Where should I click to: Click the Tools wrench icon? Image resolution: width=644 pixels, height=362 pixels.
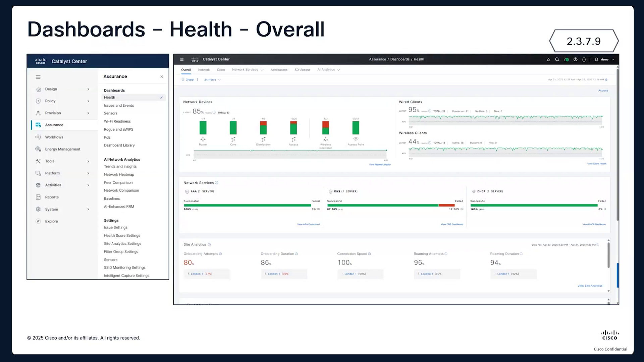pyautogui.click(x=38, y=161)
